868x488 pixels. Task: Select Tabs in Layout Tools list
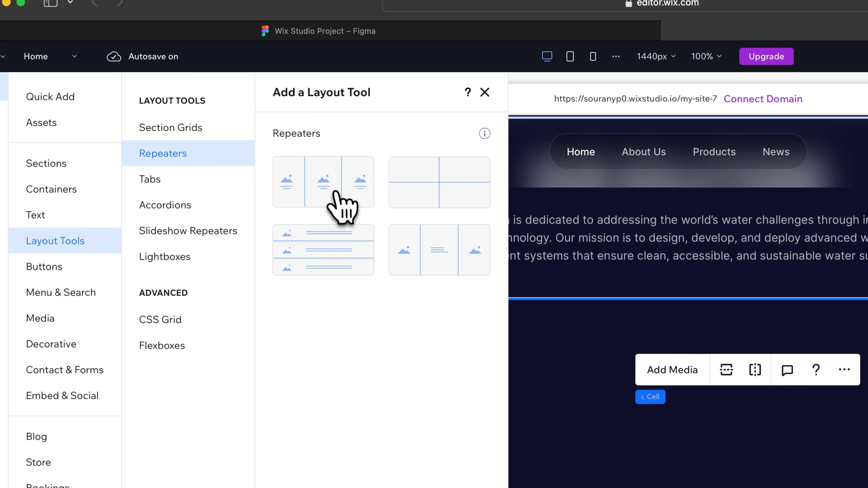click(150, 179)
